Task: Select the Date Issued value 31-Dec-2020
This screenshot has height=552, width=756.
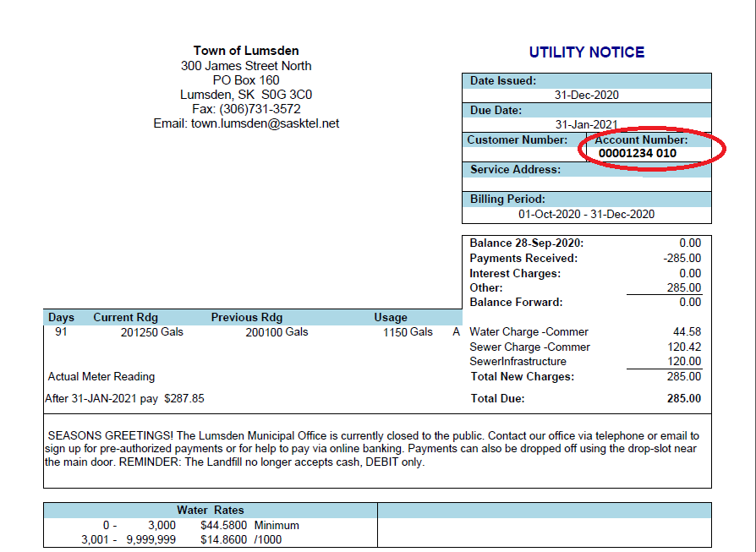Action: click(586, 96)
